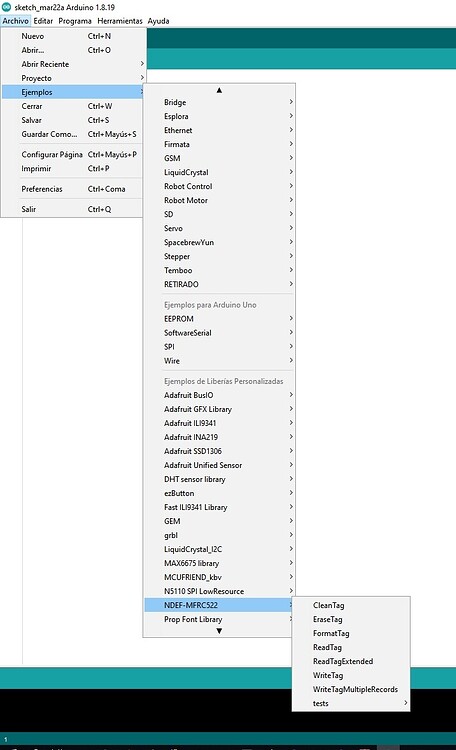The image size is (456, 750).
Task: Choose Guardar Como... menu entry
Action: 74,134
